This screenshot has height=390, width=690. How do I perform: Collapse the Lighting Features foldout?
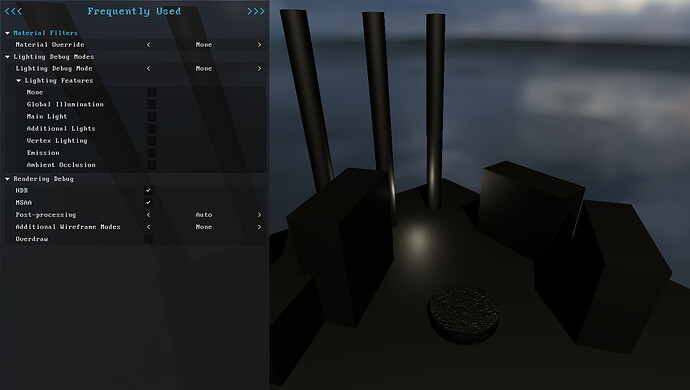[x=18, y=81]
